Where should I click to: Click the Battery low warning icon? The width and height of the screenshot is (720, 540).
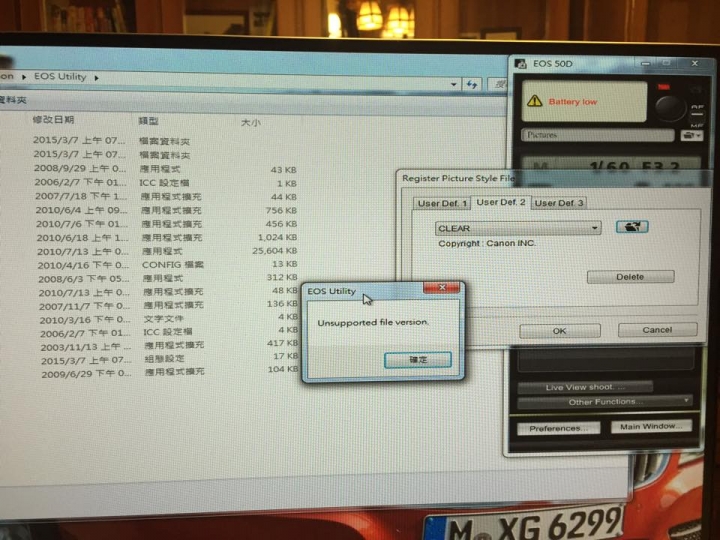534,101
